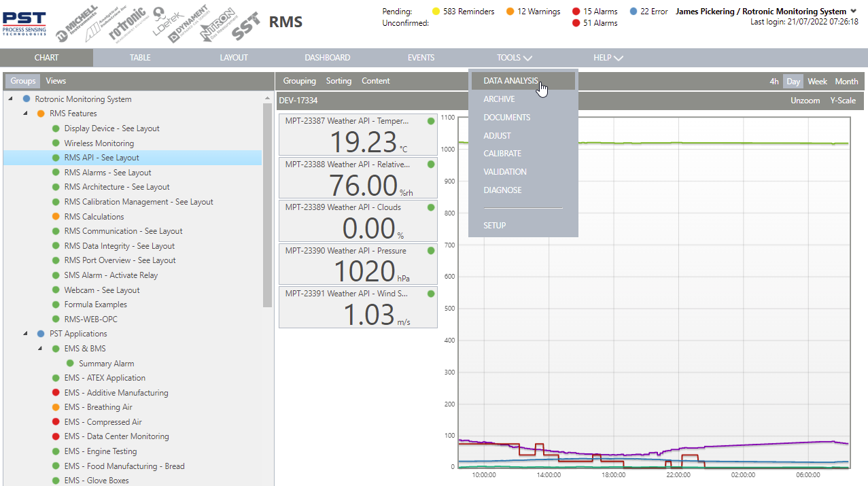Open the Layout tab
Viewport: 868px width, 486px height.
[234, 58]
